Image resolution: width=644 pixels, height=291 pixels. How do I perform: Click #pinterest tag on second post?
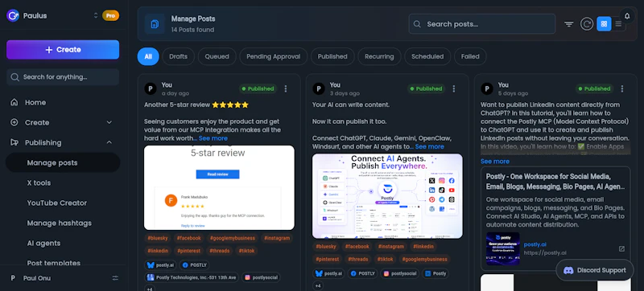(327, 259)
